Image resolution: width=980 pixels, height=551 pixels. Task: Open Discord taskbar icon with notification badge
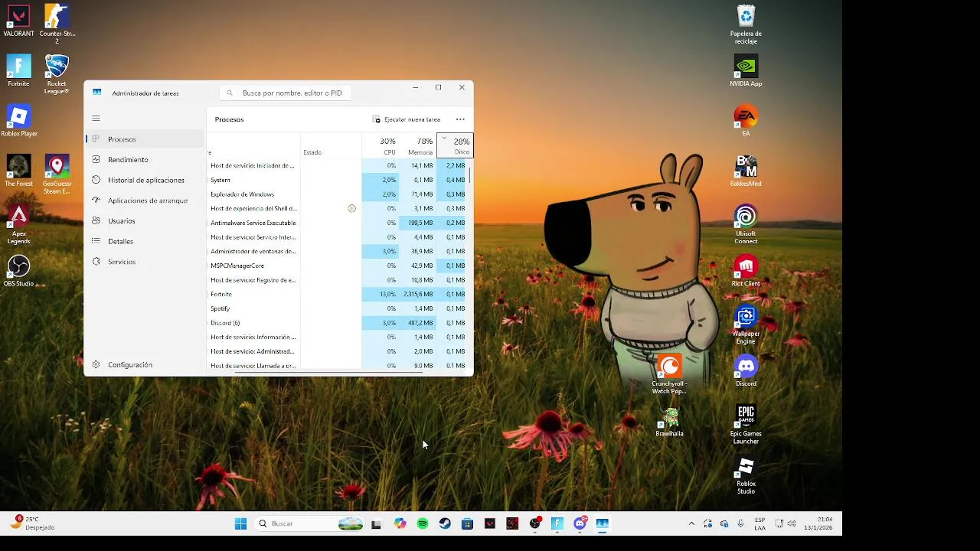[x=580, y=523]
